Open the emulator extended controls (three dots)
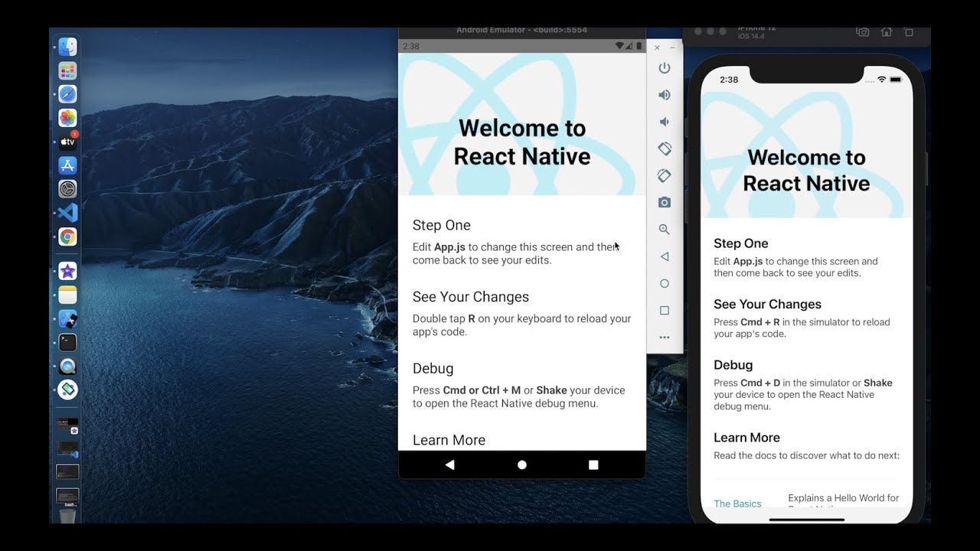Viewport: 980px width, 551px height. 665,337
